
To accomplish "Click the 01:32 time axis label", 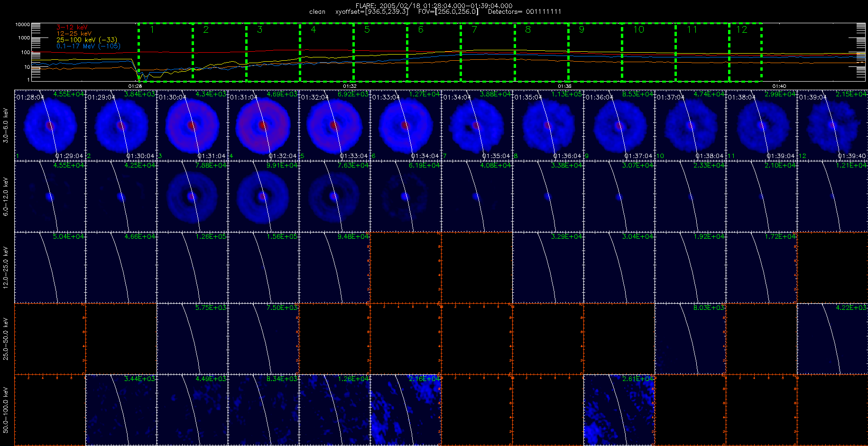I will pos(350,86).
